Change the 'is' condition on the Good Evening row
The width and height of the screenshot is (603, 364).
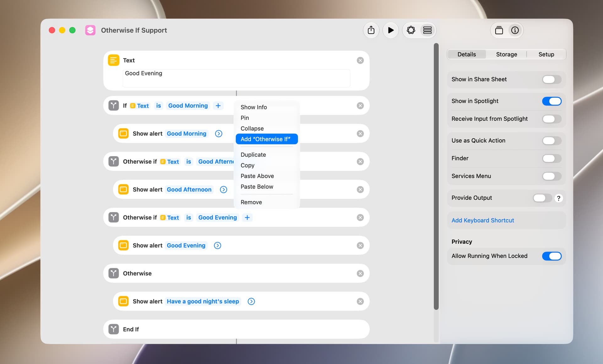(x=188, y=217)
